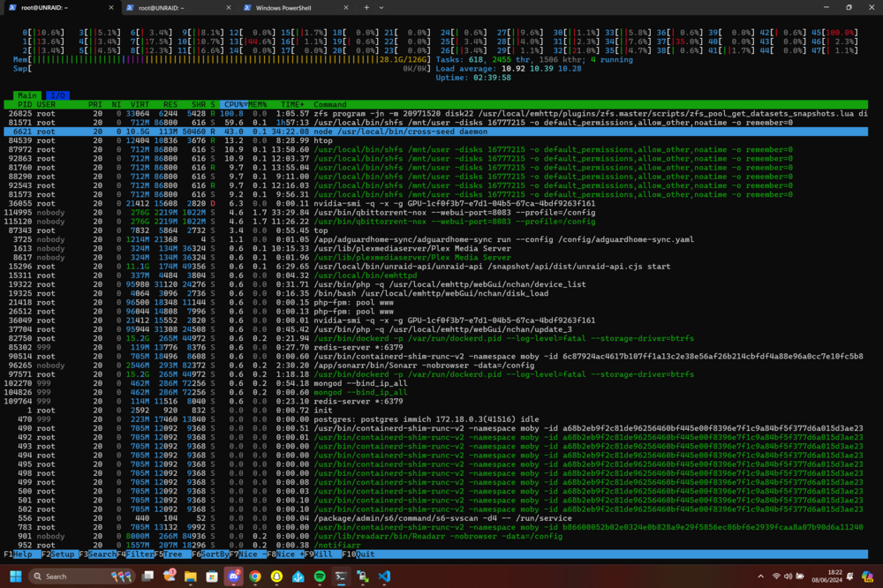Open Google Chrome from the taskbar
Image resolution: width=883 pixels, height=588 pixels.
[255, 577]
